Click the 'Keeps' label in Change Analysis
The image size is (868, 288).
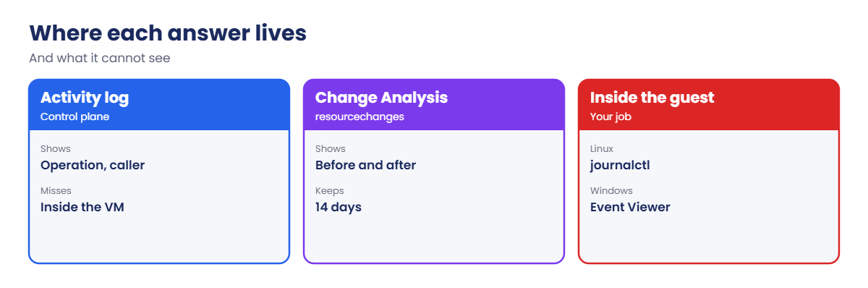(x=329, y=190)
